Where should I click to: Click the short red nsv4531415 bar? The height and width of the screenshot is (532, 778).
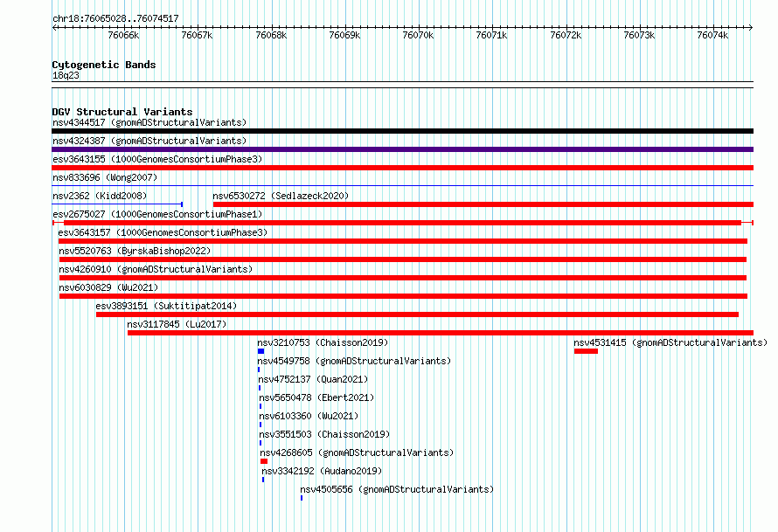[x=586, y=351]
